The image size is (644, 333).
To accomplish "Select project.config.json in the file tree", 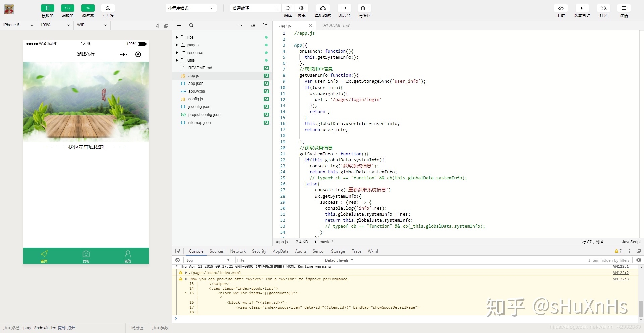I will 222,115.
